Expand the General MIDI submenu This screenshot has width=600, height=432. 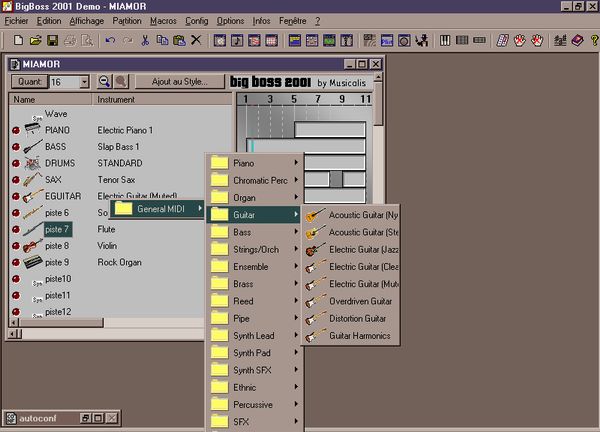(x=157, y=209)
